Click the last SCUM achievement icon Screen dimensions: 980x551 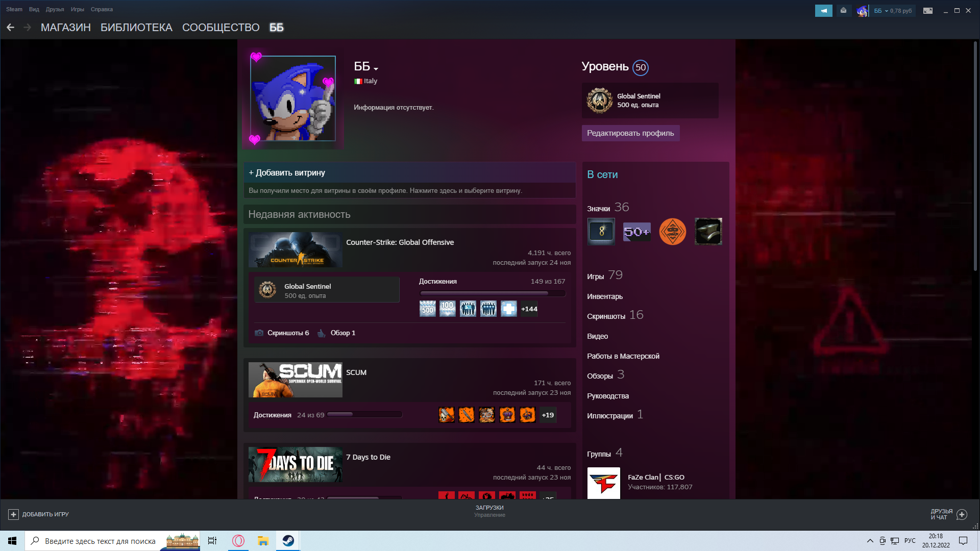528,415
